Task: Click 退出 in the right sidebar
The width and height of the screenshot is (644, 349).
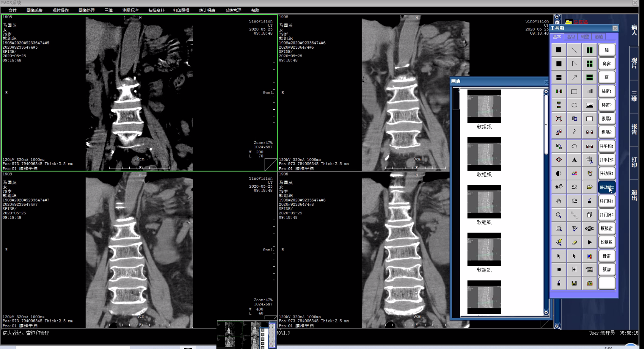Action: pos(634,195)
